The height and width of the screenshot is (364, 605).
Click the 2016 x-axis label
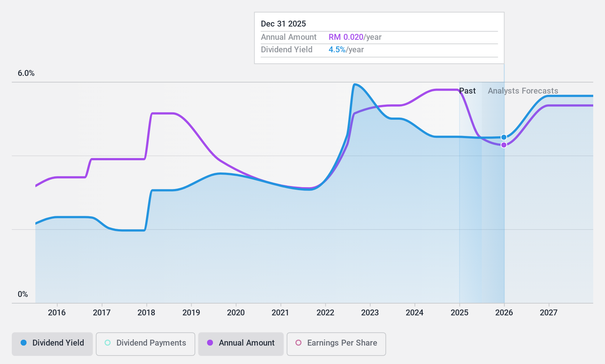(x=57, y=313)
